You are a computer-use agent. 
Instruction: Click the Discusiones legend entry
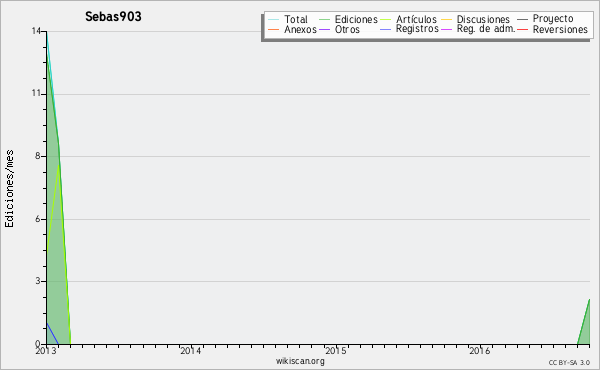476,19
